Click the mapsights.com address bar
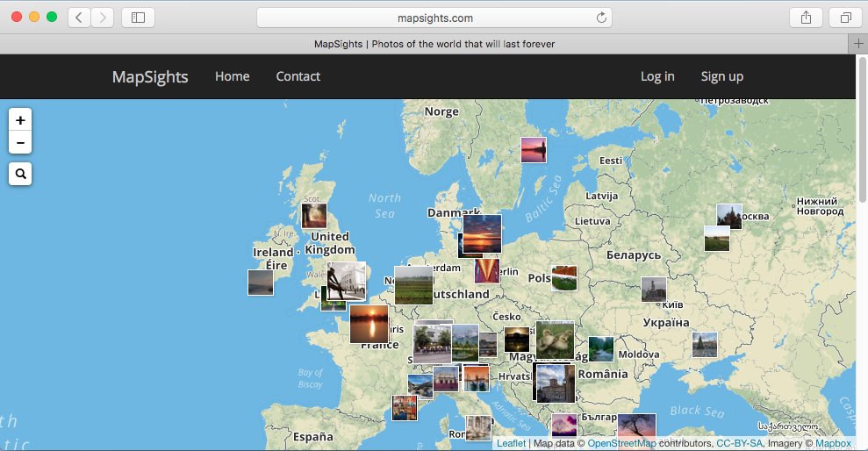 point(434,18)
